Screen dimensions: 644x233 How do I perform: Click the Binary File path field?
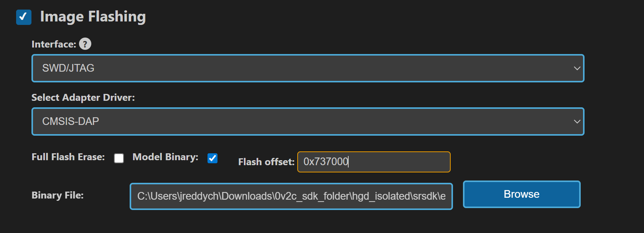coord(291,196)
